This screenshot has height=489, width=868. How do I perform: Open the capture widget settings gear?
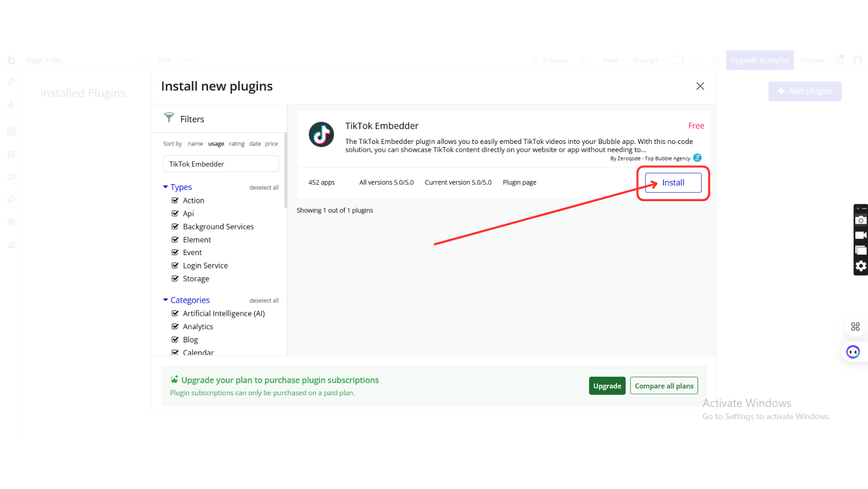[861, 266]
